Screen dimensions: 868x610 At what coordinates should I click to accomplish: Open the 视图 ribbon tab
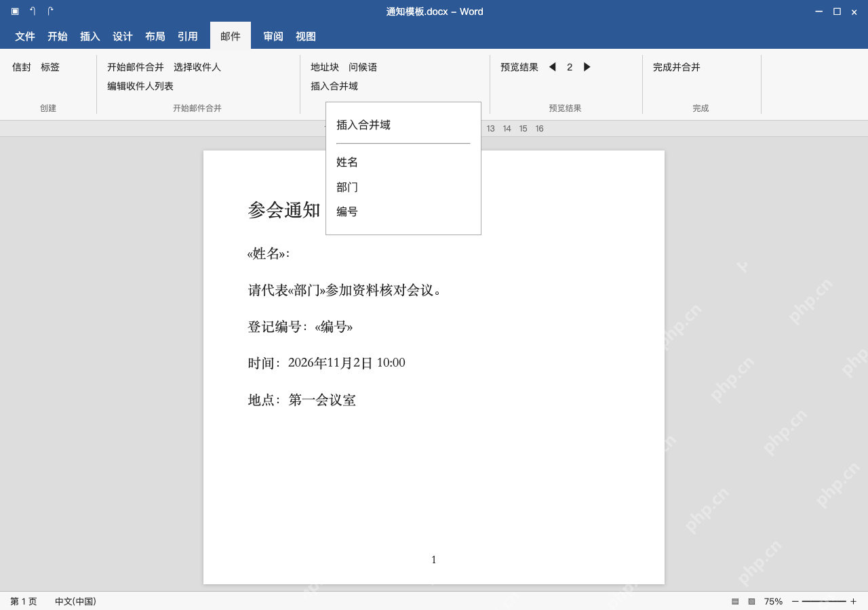[306, 36]
